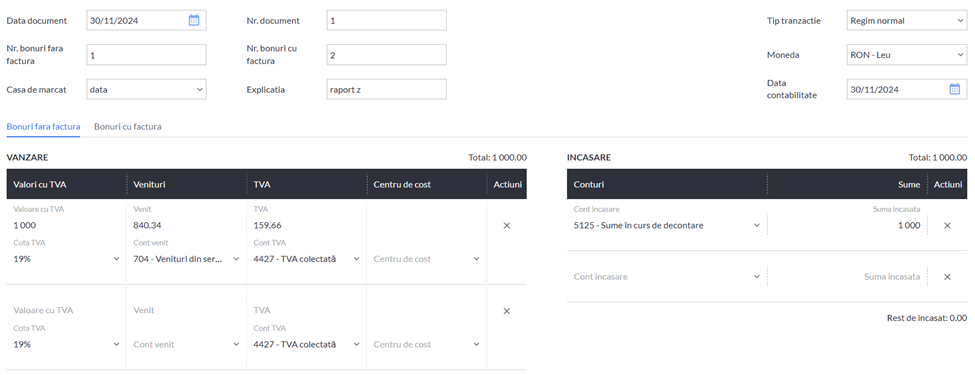Expand the Tip tranzactie dropdown
Screen dimensions: 975x375
coord(907,21)
